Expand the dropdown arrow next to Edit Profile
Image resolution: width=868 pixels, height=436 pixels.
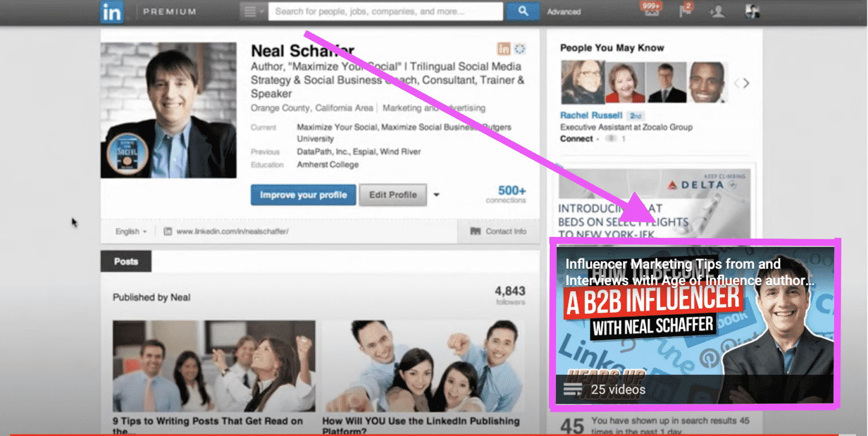[436, 195]
